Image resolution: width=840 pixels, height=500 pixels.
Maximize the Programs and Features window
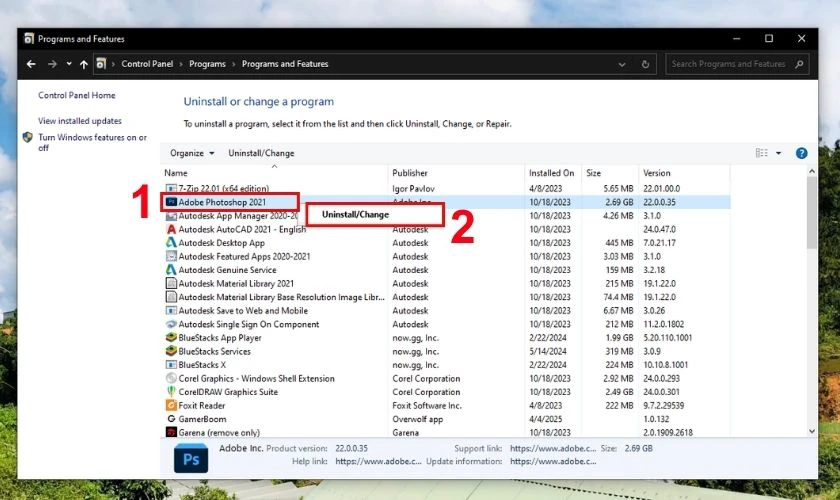(x=769, y=39)
